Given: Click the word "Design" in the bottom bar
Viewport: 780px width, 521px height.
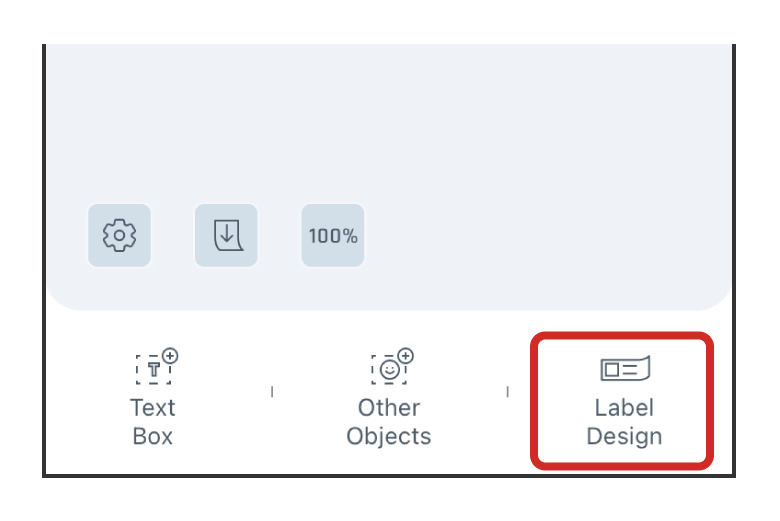Looking at the screenshot, I should (x=624, y=437).
